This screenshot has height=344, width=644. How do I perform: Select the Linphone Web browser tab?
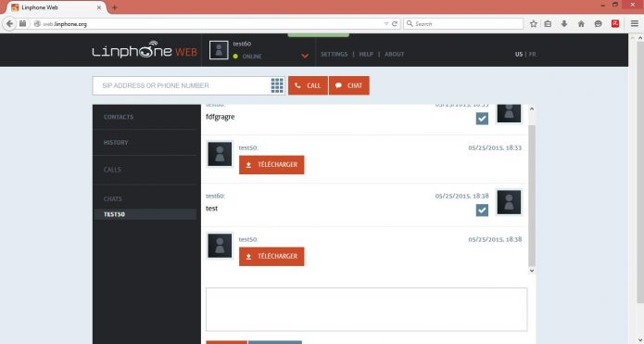point(56,7)
